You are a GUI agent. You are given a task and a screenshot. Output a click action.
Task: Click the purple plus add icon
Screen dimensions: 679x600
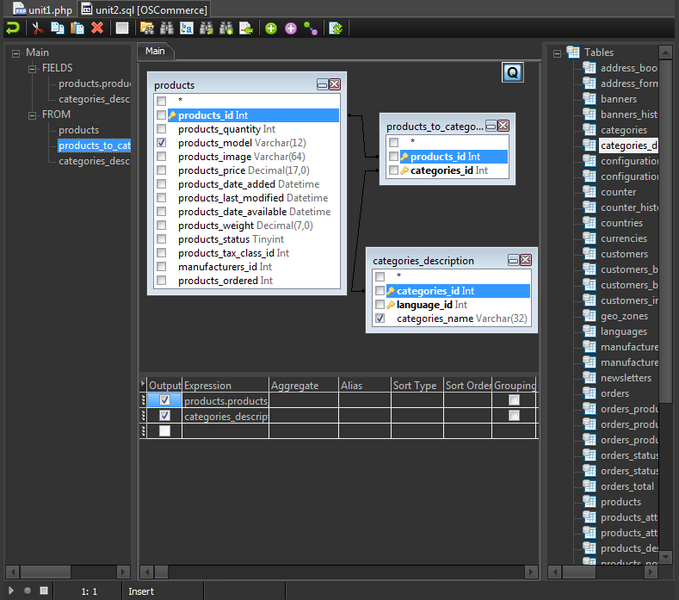(291, 29)
